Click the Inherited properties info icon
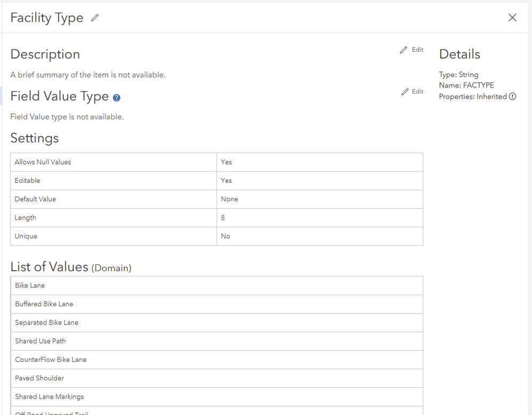The image size is (532, 415). tap(512, 96)
